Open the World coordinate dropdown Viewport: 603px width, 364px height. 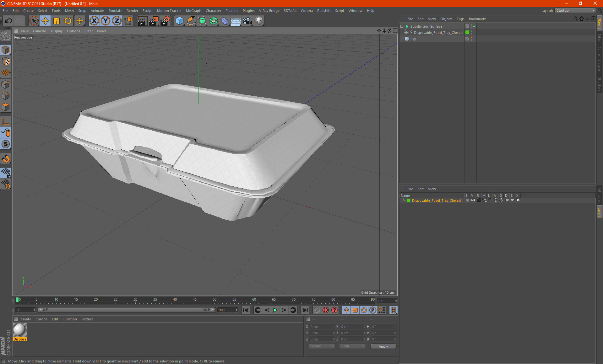(x=322, y=346)
